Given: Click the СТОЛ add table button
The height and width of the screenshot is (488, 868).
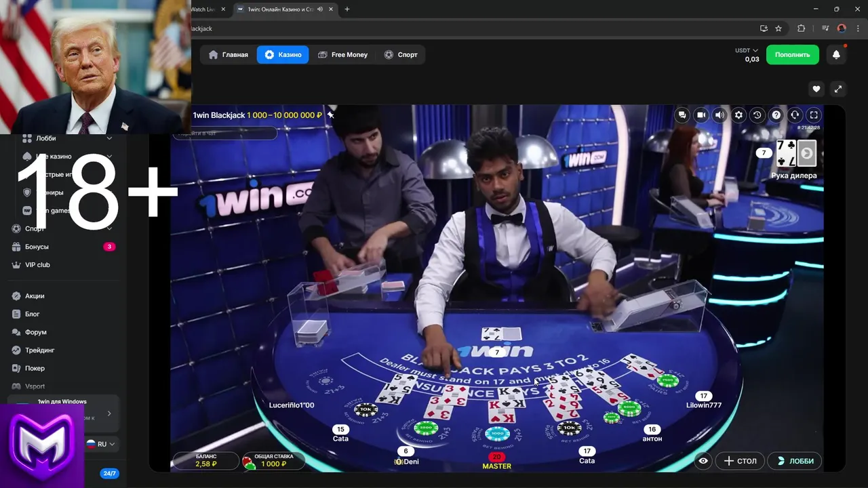Looking at the screenshot, I should (741, 461).
